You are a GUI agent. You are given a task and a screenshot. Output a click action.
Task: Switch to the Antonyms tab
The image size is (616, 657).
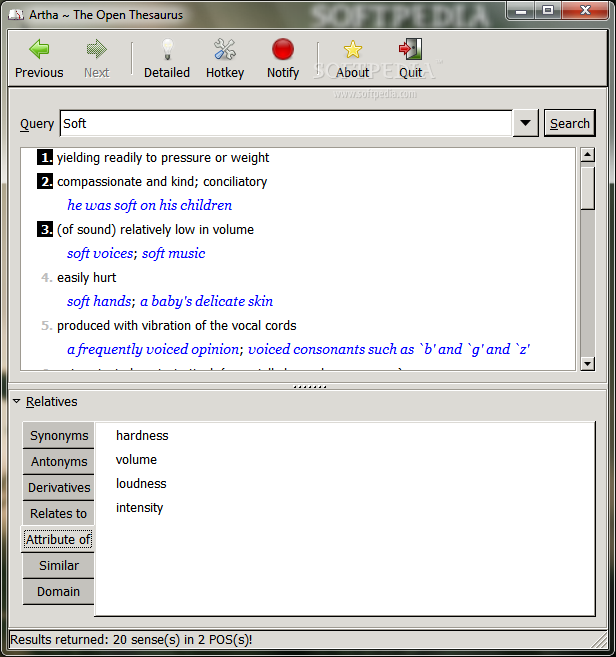tap(59, 462)
